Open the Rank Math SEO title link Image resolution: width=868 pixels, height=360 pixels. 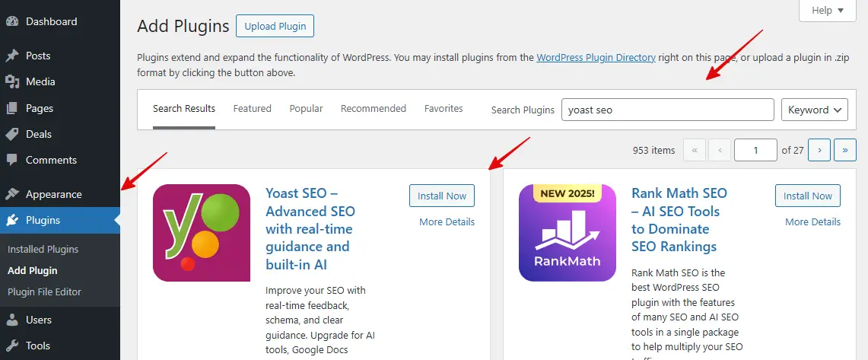click(x=679, y=220)
